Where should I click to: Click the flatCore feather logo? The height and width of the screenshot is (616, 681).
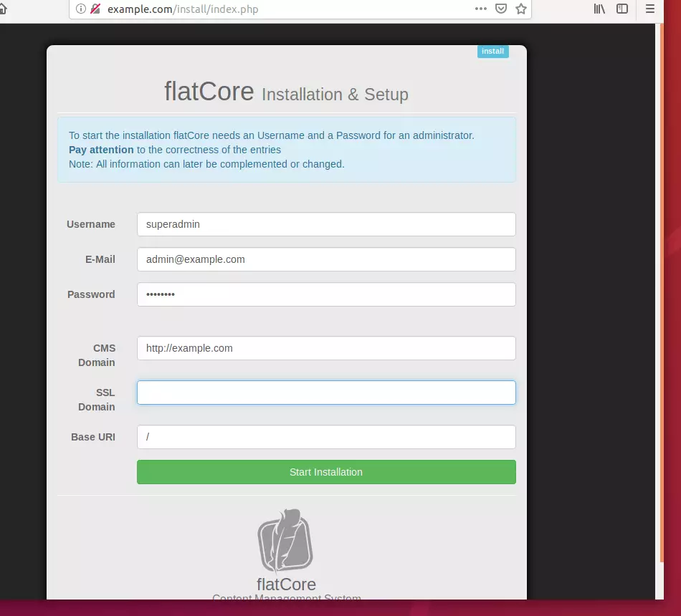click(x=285, y=541)
